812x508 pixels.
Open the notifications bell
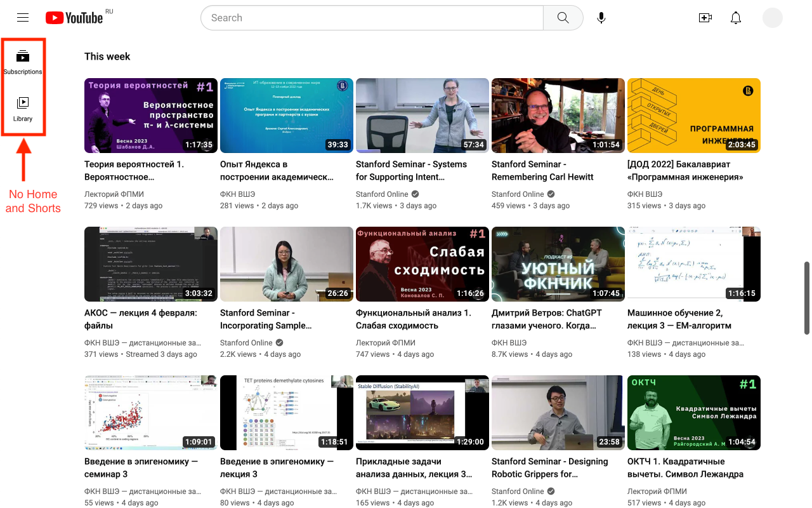coord(736,18)
